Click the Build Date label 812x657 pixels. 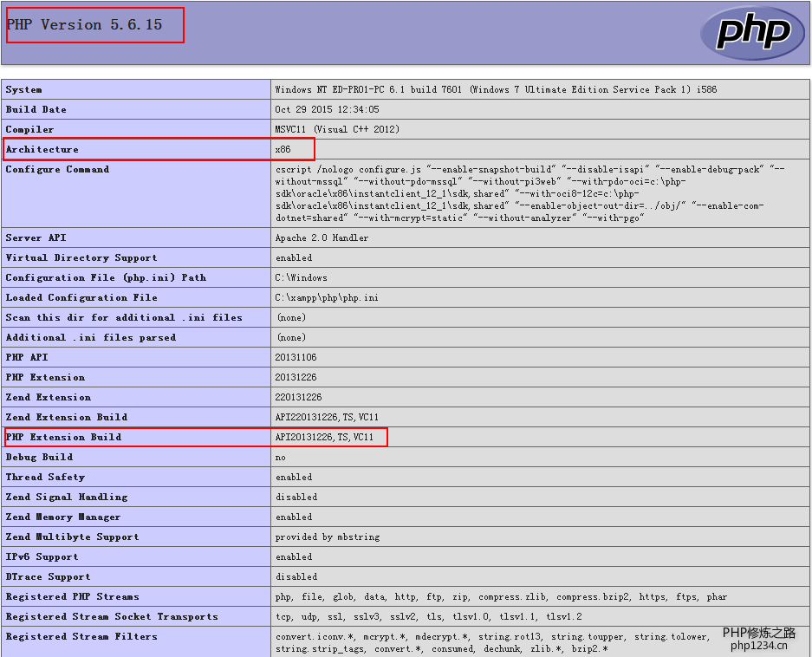pyautogui.click(x=36, y=109)
